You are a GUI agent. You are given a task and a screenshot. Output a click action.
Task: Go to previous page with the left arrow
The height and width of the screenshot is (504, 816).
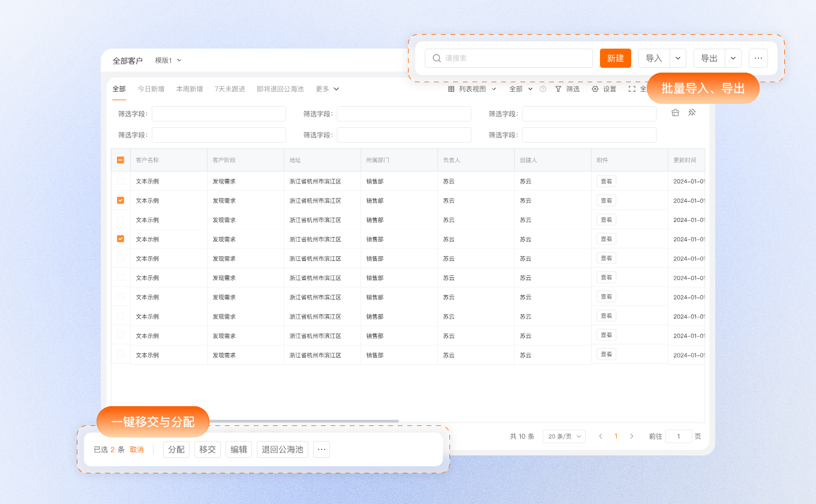601,436
